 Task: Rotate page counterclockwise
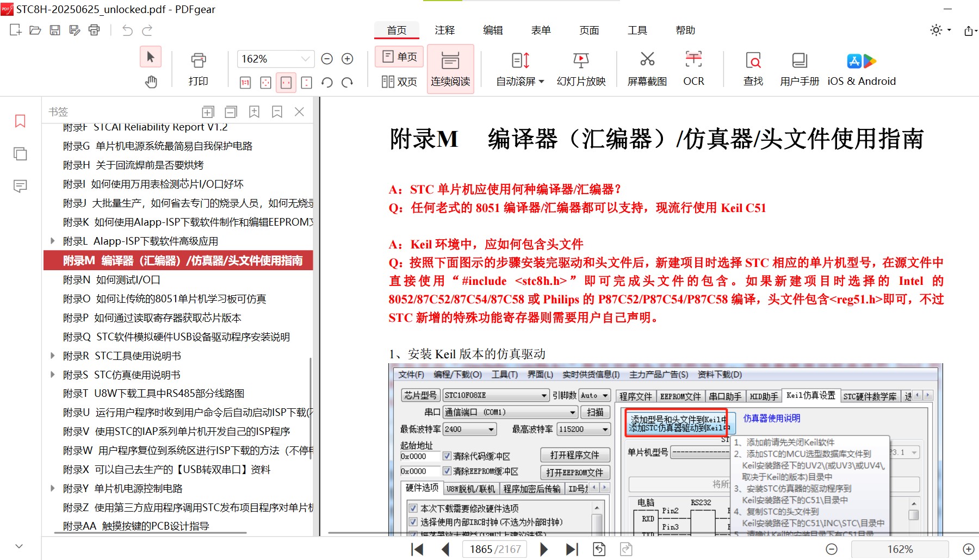(327, 83)
